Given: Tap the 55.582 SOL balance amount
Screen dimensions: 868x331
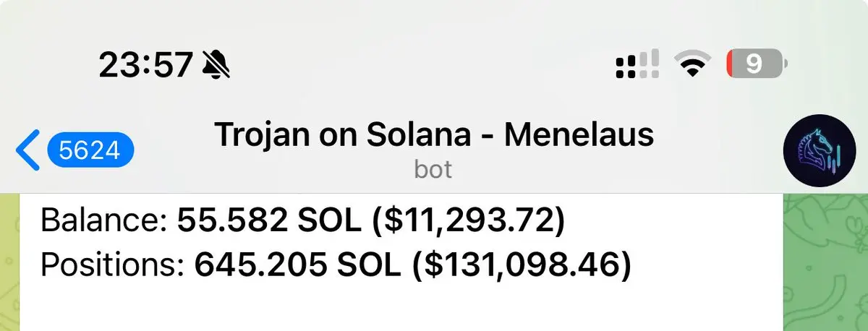Looking at the screenshot, I should pyautogui.click(x=269, y=221).
